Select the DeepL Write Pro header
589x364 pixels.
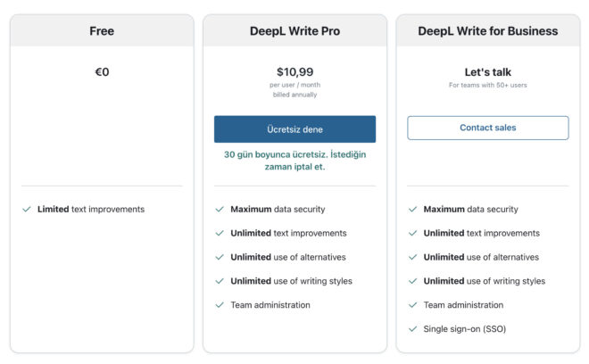pos(294,31)
